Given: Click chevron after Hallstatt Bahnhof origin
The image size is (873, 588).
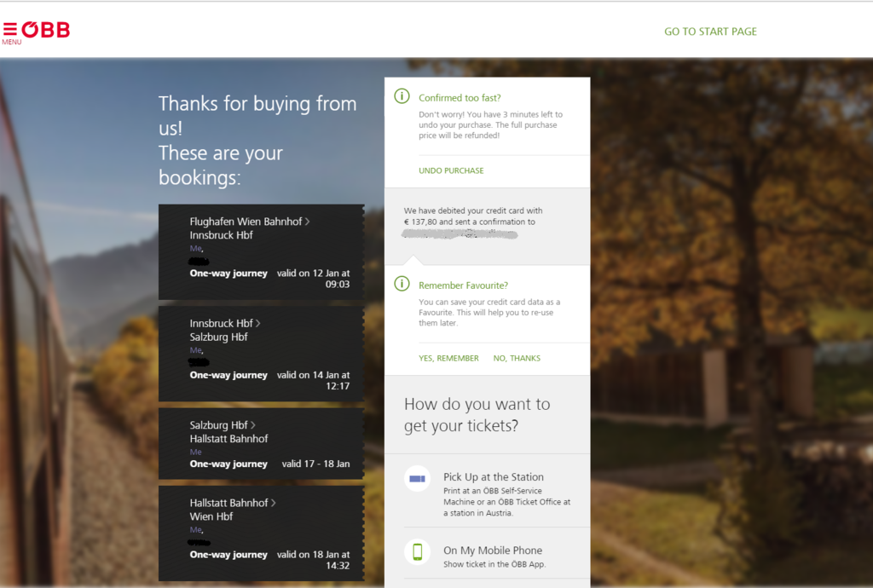Looking at the screenshot, I should coord(274,503).
